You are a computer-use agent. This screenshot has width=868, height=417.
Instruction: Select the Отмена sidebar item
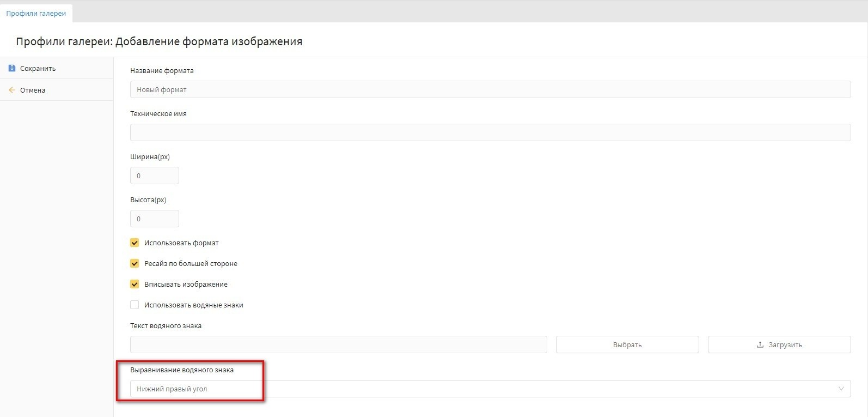[x=33, y=90]
